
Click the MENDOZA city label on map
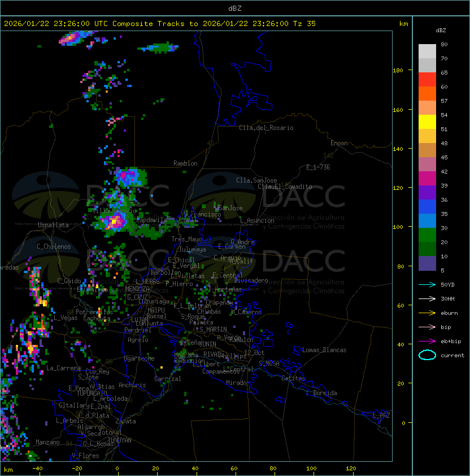point(138,289)
